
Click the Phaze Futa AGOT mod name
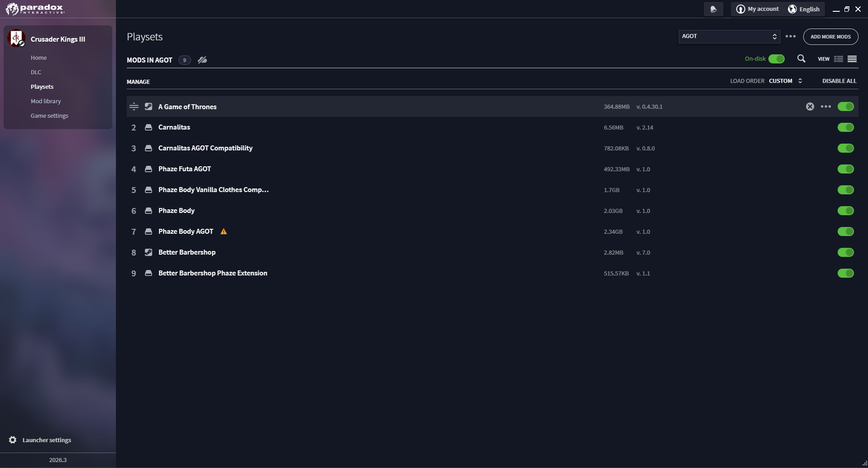185,169
